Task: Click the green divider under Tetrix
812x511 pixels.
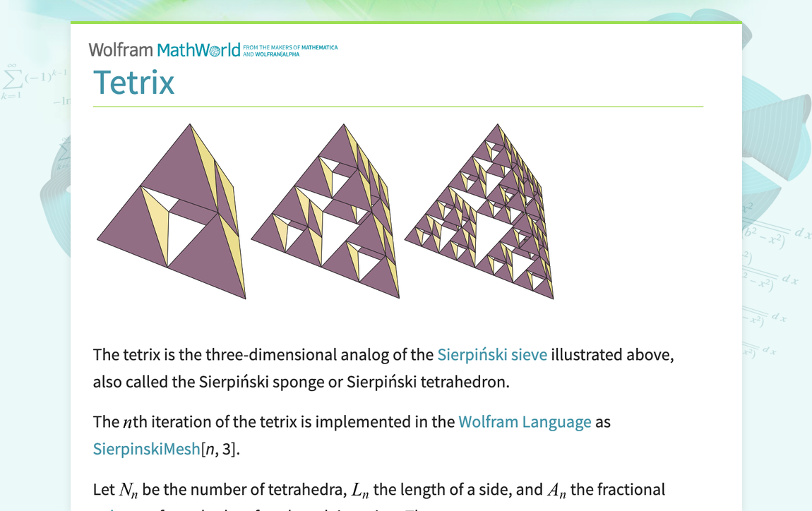Action: pos(398,107)
